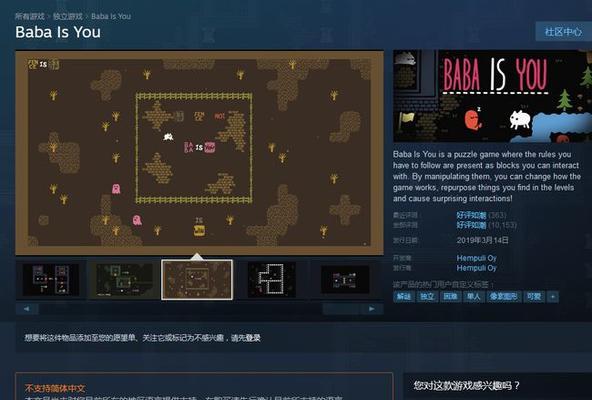The width and height of the screenshot is (592, 400).
Task: Go to 所有游戏 breadcrumb link
Action: [29, 16]
